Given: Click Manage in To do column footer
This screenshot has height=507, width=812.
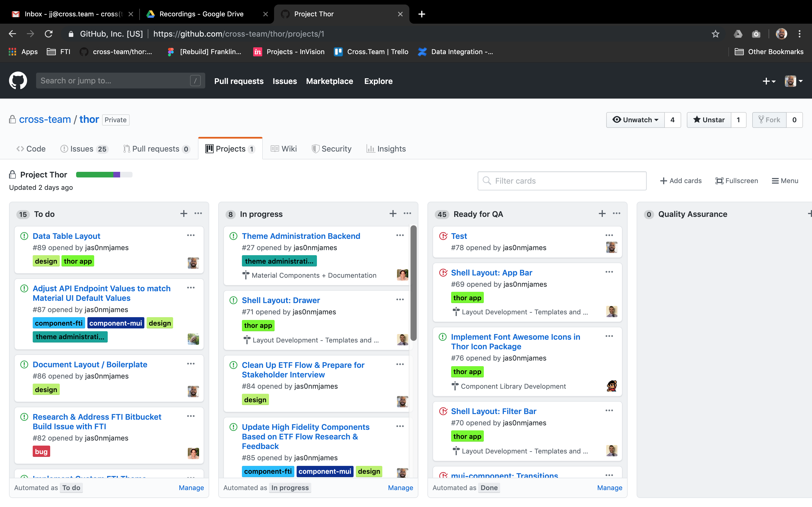Looking at the screenshot, I should click(191, 488).
